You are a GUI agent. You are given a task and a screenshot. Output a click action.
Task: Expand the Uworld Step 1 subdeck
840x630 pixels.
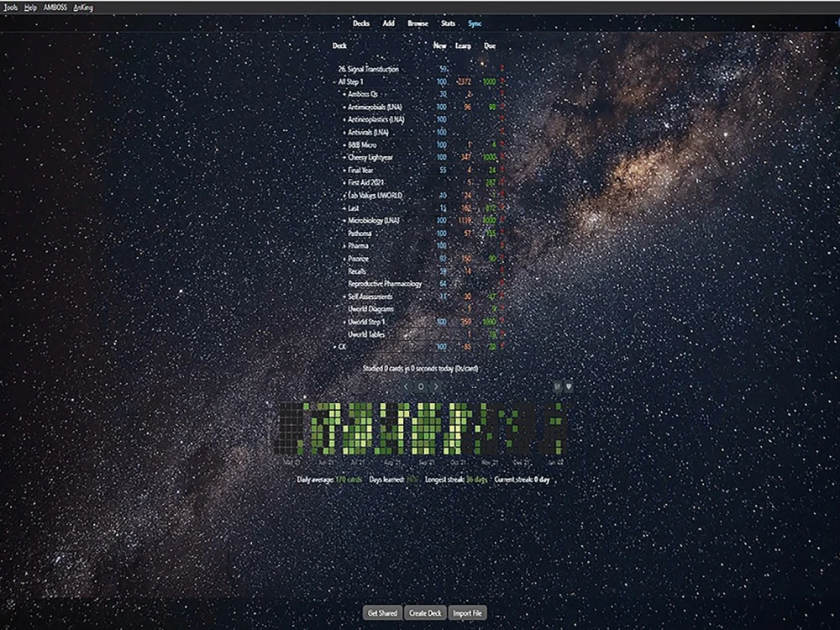[x=344, y=322]
